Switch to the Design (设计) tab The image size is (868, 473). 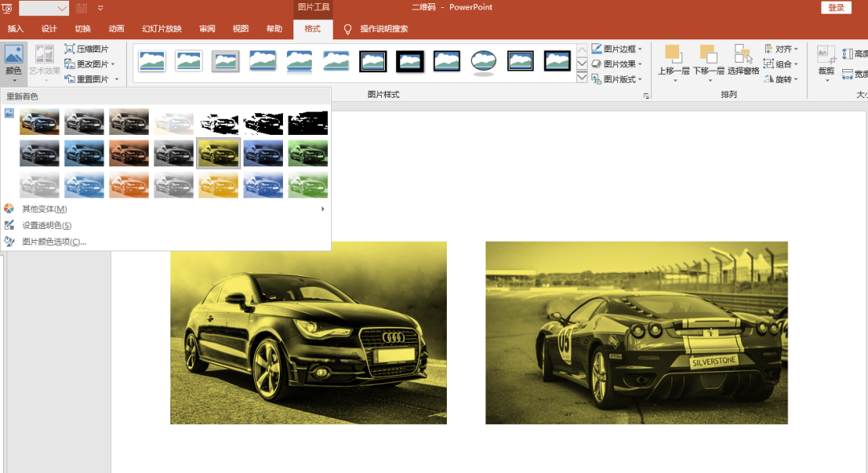click(x=49, y=30)
